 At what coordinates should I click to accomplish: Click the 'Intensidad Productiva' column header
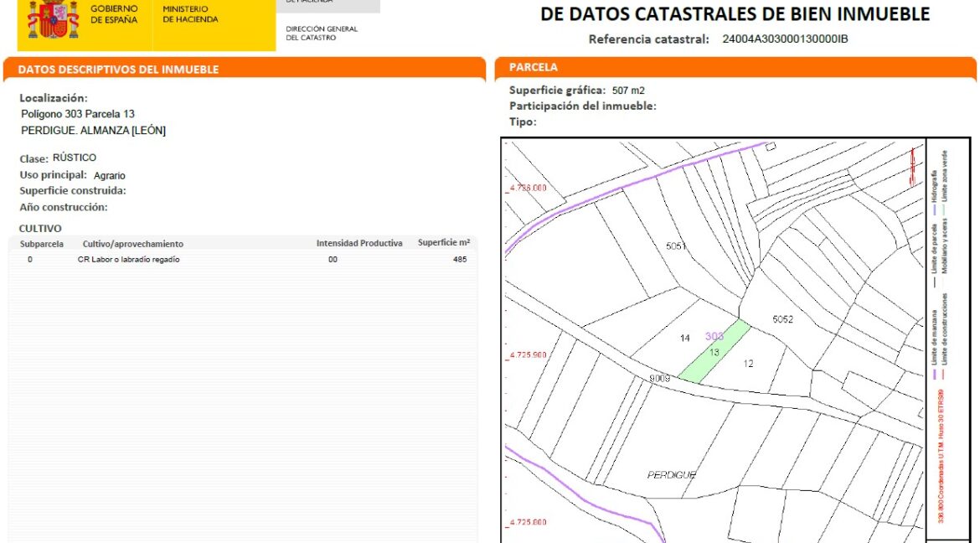tap(359, 243)
